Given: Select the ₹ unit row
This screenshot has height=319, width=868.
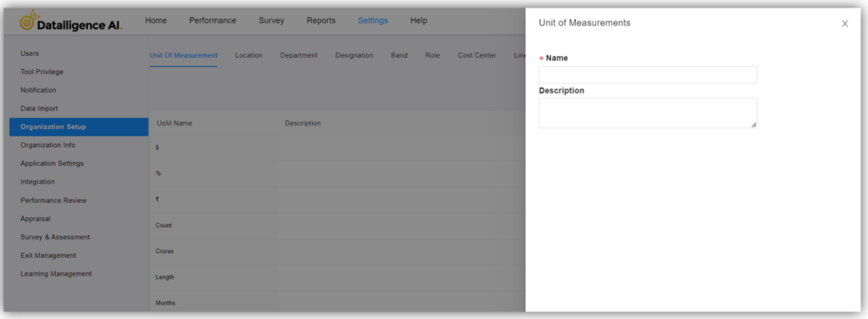Looking at the screenshot, I should click(337, 199).
